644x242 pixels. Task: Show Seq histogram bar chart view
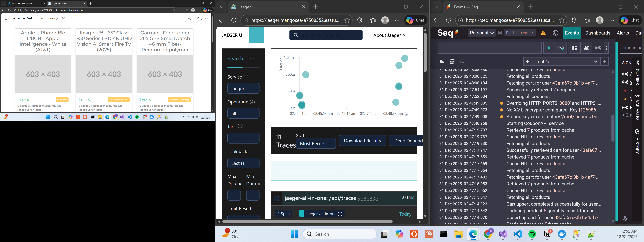[x=442, y=62]
